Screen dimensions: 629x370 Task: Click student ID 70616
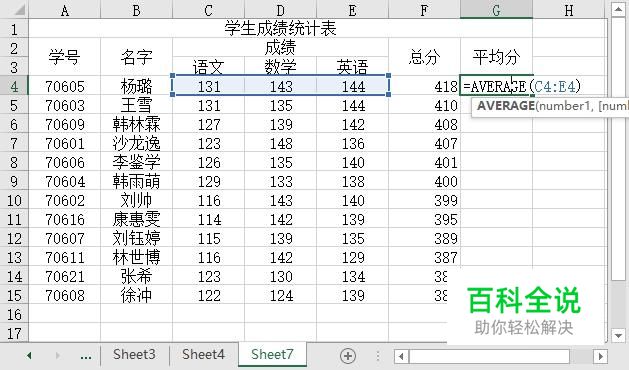(65, 219)
